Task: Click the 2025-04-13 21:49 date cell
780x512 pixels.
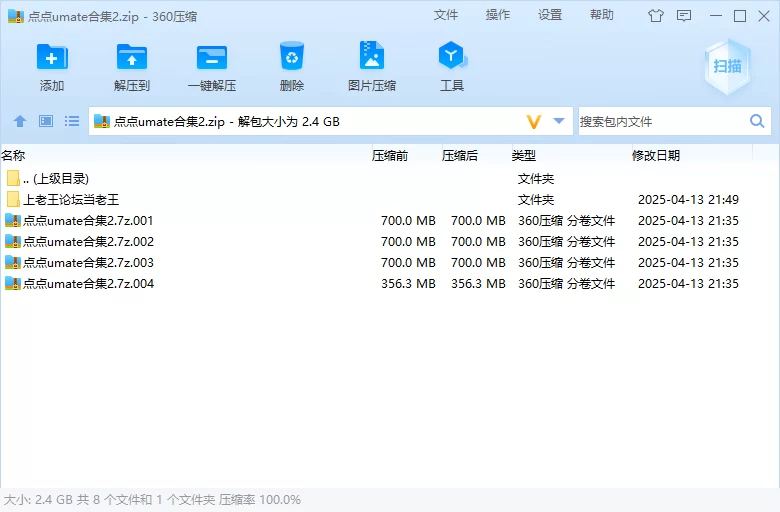Action: coord(688,200)
